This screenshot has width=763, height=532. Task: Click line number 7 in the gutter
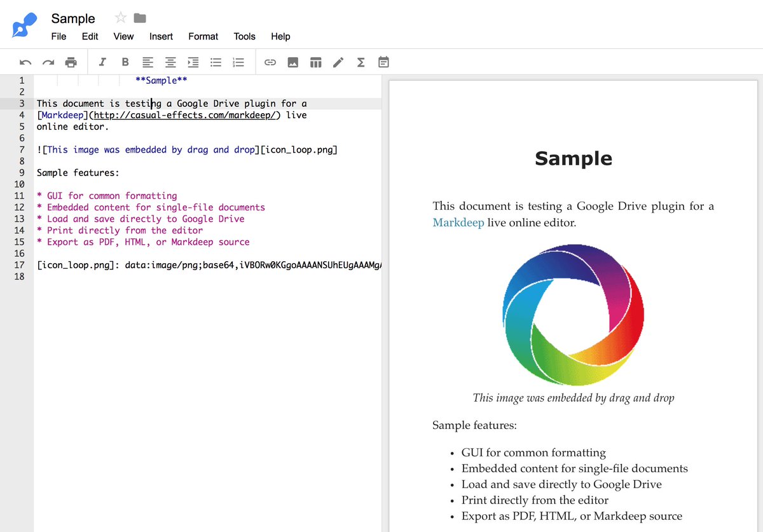pos(22,150)
